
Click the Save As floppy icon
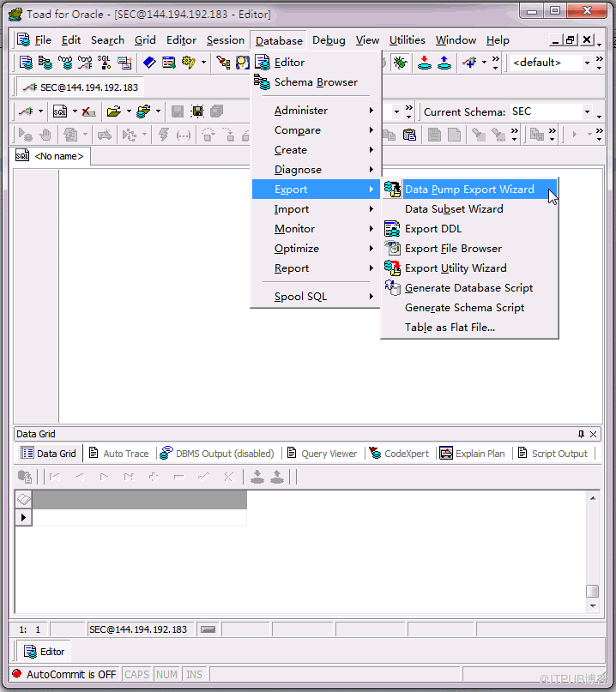(197, 111)
